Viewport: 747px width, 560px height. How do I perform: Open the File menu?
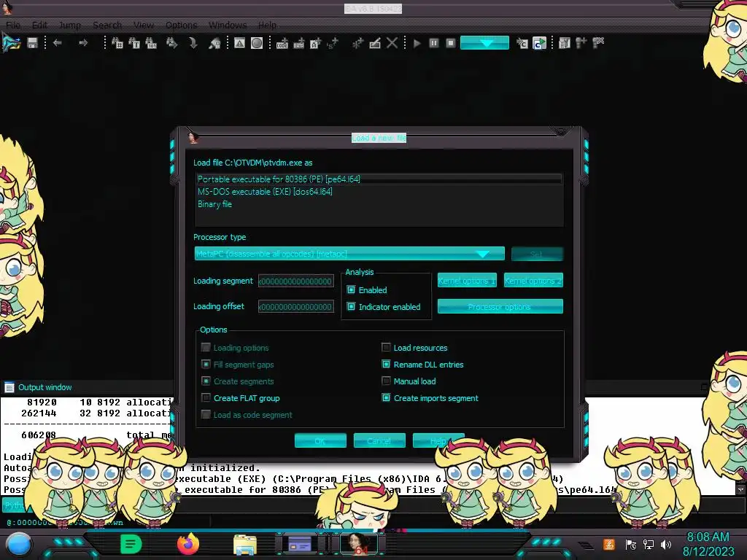point(13,26)
